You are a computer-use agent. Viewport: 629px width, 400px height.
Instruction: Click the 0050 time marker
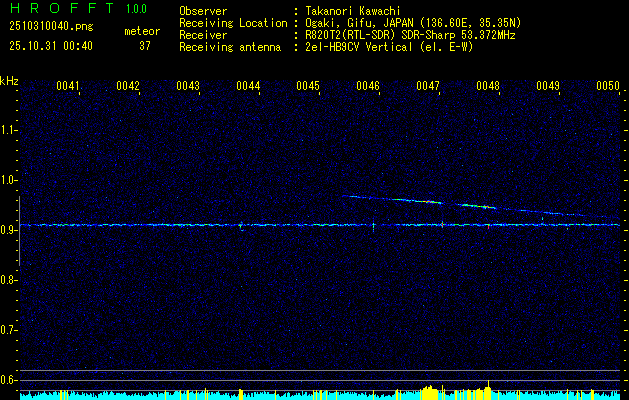(608, 87)
